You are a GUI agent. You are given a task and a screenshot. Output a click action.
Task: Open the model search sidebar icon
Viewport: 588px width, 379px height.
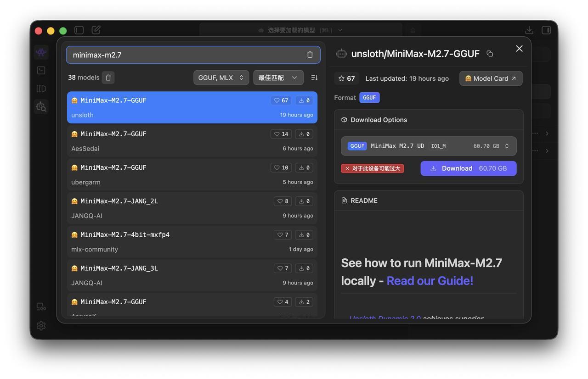41,107
